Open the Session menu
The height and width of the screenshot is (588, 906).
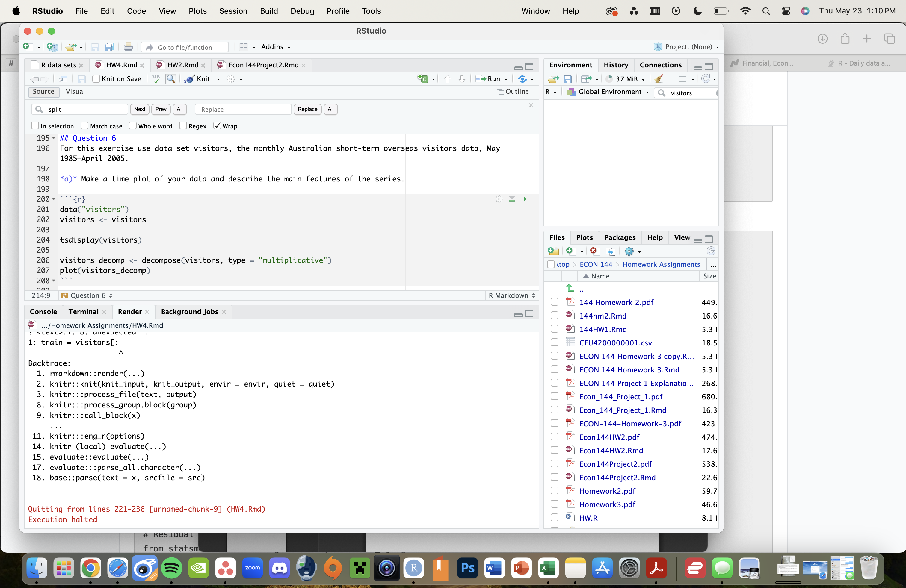coord(233,11)
